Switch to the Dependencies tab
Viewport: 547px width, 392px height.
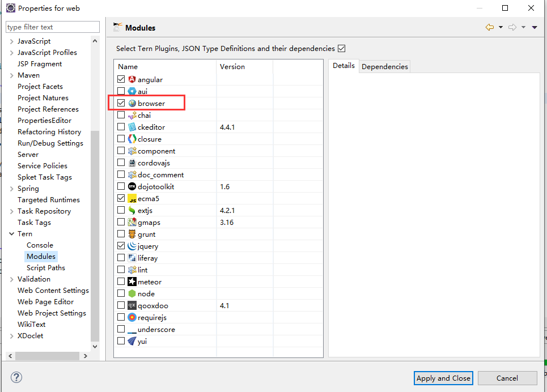point(385,67)
